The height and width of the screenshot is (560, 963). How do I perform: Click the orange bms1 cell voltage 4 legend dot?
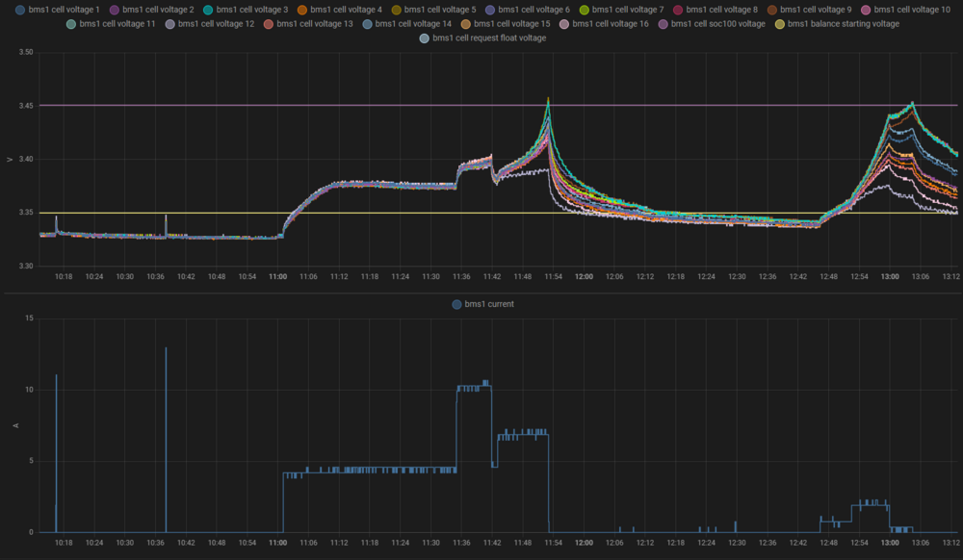302,10
